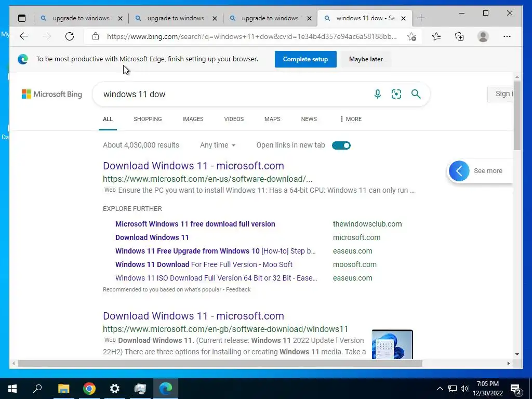This screenshot has height=399, width=532.
Task: Switch to the second 'upgrade to windows' tab
Action: [176, 18]
